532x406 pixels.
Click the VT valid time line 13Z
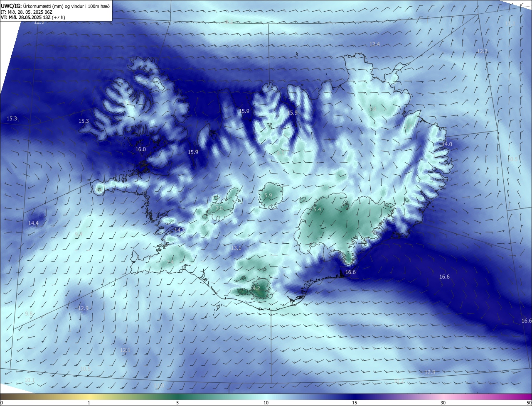33,17
